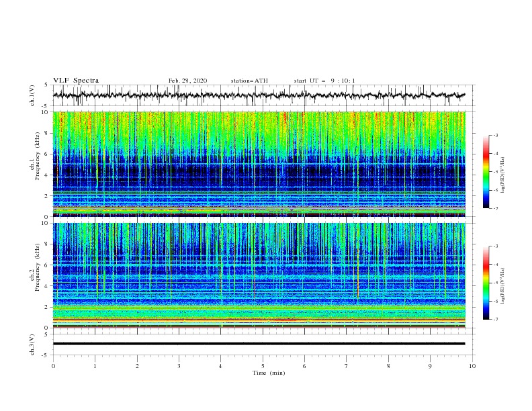Click the '-3' label on upper colorbar

click(x=495, y=135)
